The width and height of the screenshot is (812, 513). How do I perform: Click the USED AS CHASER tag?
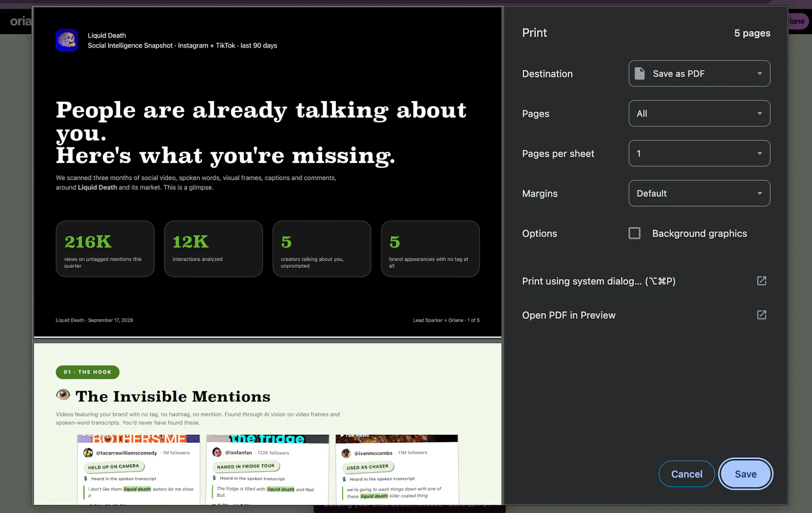coord(367,467)
